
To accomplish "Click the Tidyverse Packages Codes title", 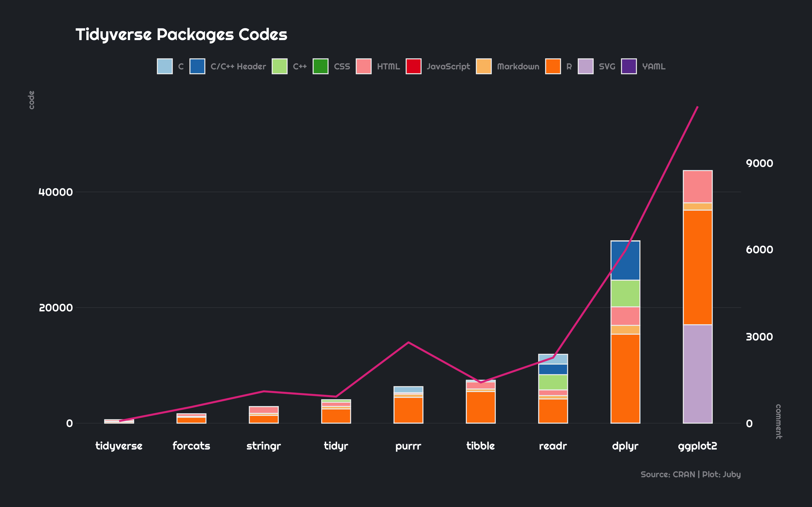I will point(181,34).
